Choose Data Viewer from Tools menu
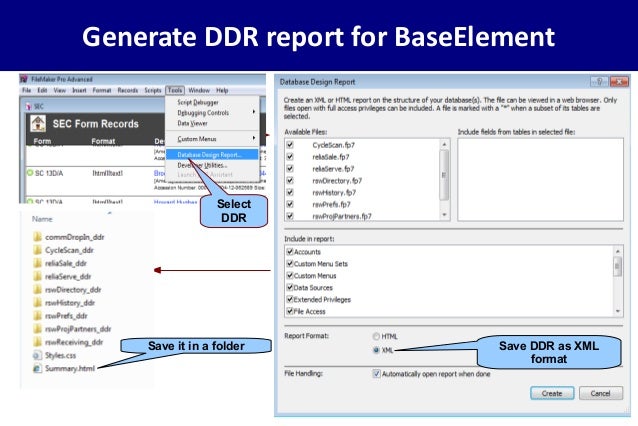The width and height of the screenshot is (638, 426). [192, 123]
